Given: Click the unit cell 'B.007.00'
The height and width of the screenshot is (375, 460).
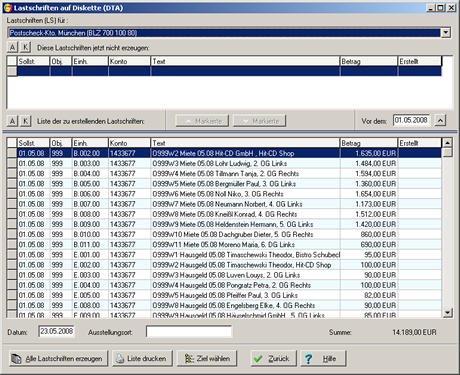Looking at the screenshot, I should pyautogui.click(x=90, y=204).
